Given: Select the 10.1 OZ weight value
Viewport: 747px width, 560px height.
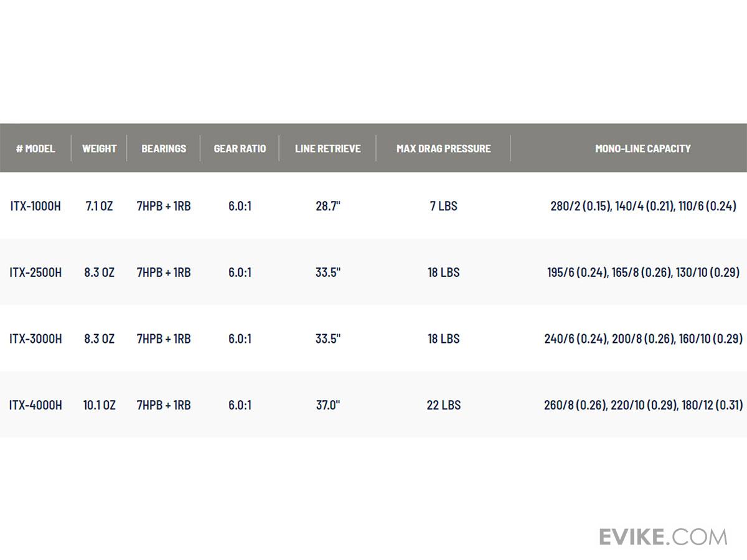Looking at the screenshot, I should [x=99, y=405].
